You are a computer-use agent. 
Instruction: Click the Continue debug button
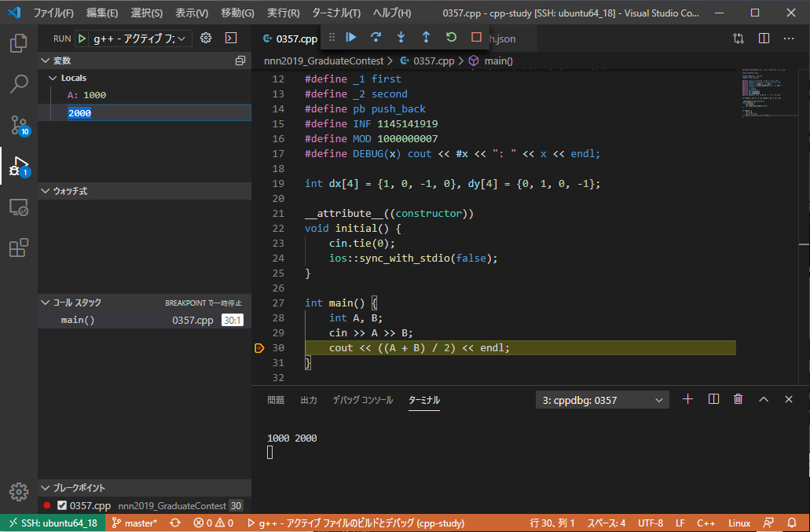tap(351, 37)
